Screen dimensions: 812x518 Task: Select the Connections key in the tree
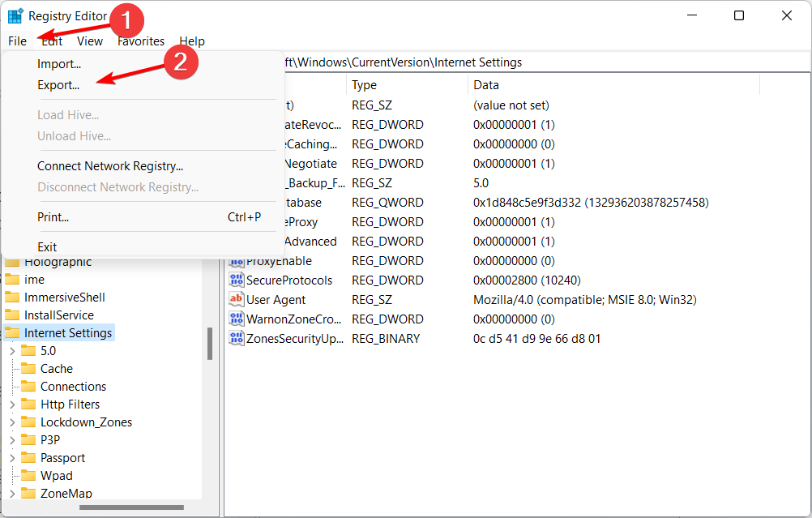[x=73, y=387]
